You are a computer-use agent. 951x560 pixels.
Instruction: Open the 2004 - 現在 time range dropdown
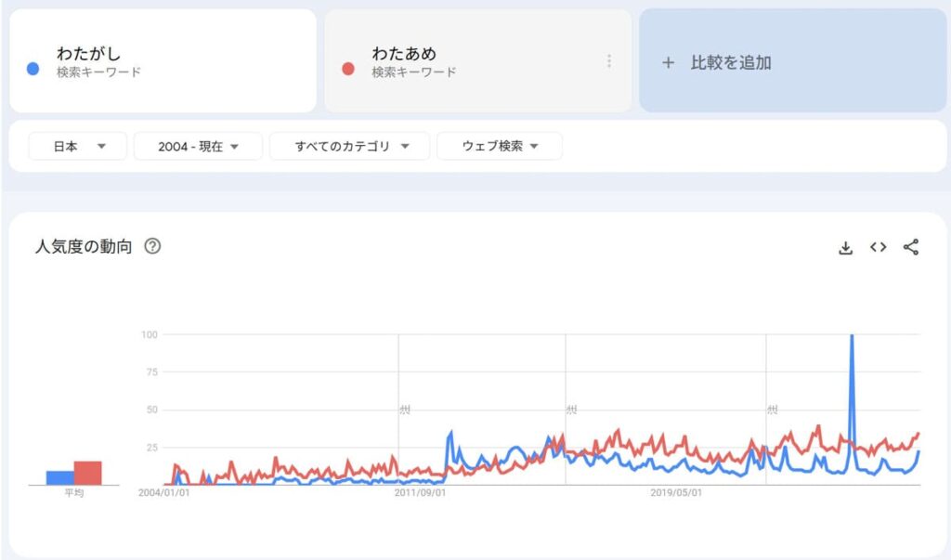point(198,146)
